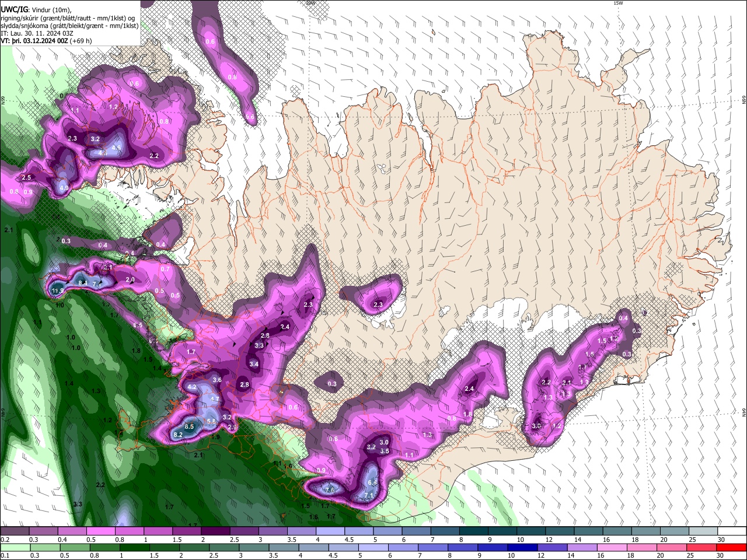Pick the palest green rain swatch starting at 0.1

point(15,547)
